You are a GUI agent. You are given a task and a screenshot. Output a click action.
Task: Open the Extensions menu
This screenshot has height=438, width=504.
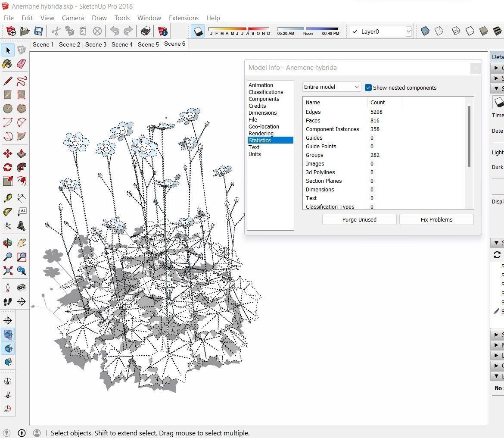[x=184, y=18]
